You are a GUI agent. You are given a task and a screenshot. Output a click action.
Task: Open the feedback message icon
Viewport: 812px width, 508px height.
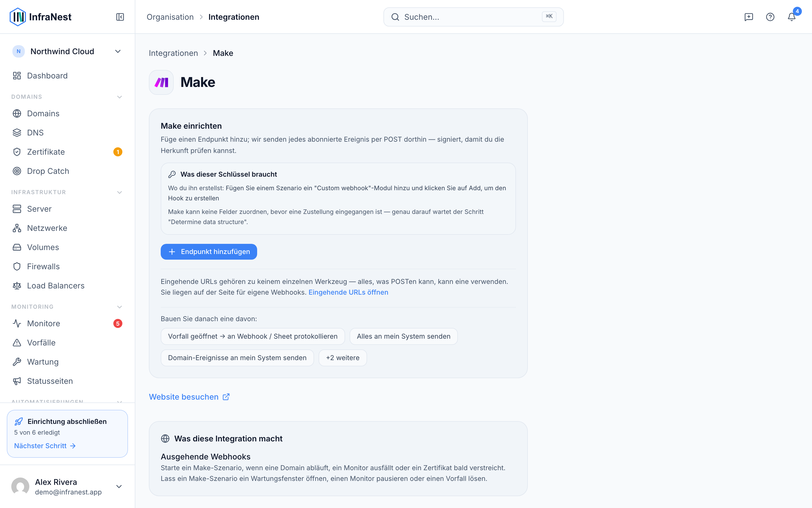click(749, 17)
